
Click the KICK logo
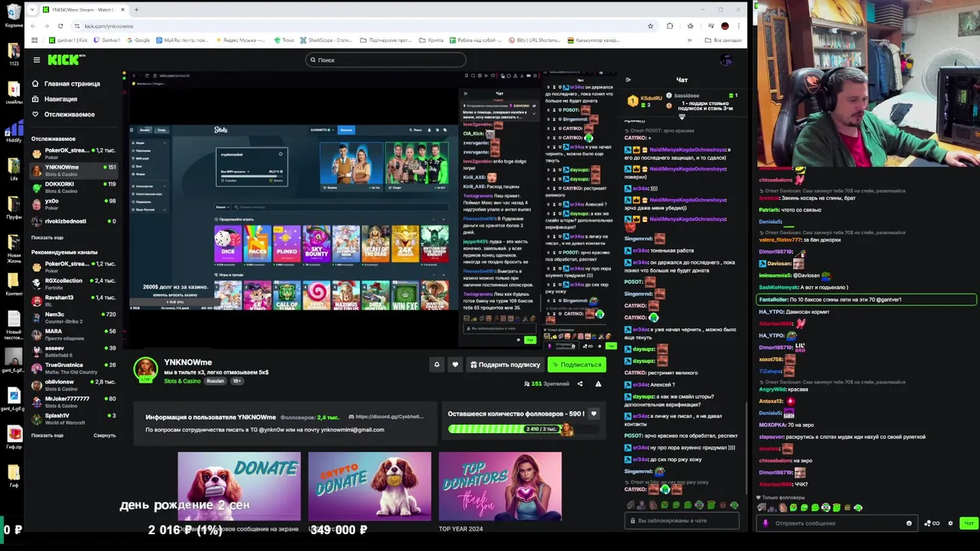[x=65, y=60]
